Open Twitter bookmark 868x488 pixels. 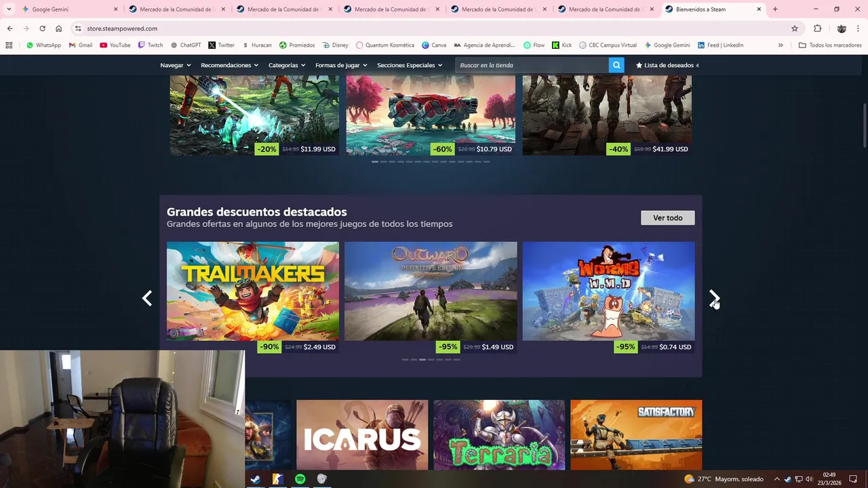[221, 45]
